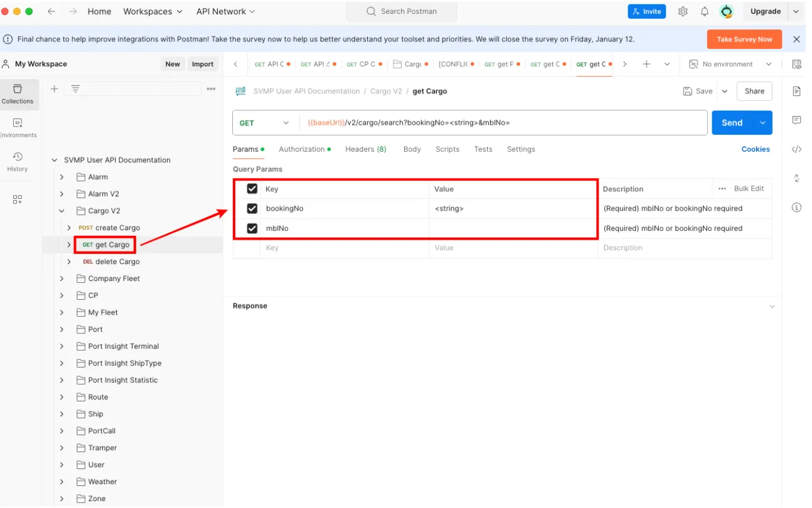Open the request info icon

[796, 207]
